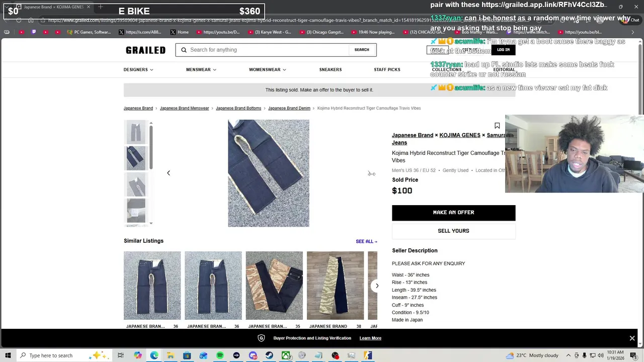Image resolution: width=644 pixels, height=362 pixels.
Task: Open Outlook from the taskbar
Action: tap(203, 355)
